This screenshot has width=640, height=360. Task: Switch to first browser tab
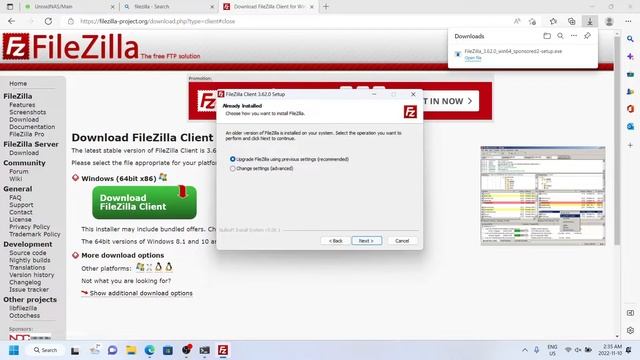point(69,7)
